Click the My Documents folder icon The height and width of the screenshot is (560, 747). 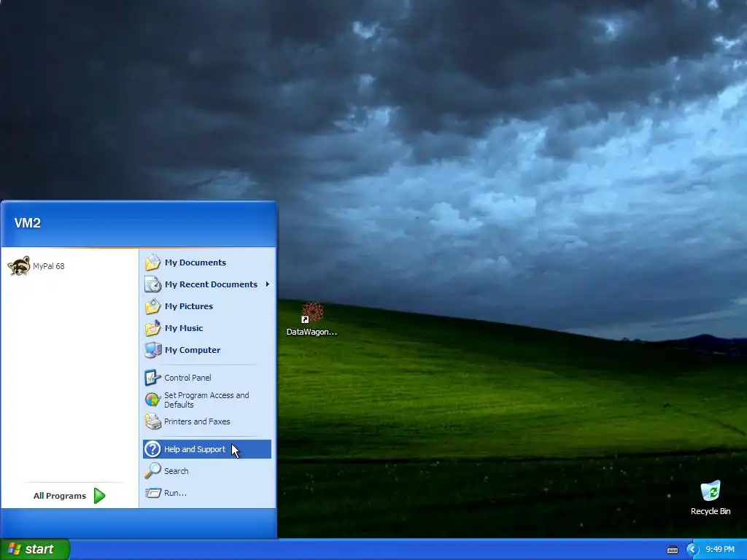click(x=152, y=262)
